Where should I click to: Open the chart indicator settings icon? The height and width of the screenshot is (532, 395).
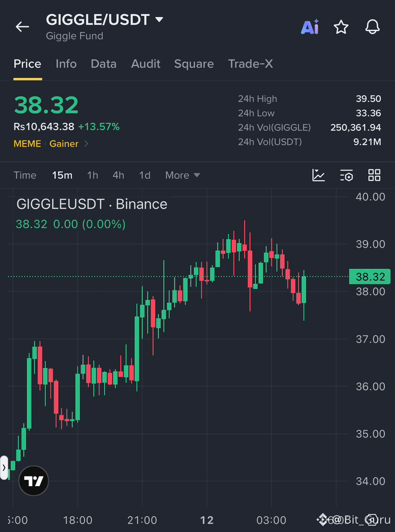coord(346,175)
